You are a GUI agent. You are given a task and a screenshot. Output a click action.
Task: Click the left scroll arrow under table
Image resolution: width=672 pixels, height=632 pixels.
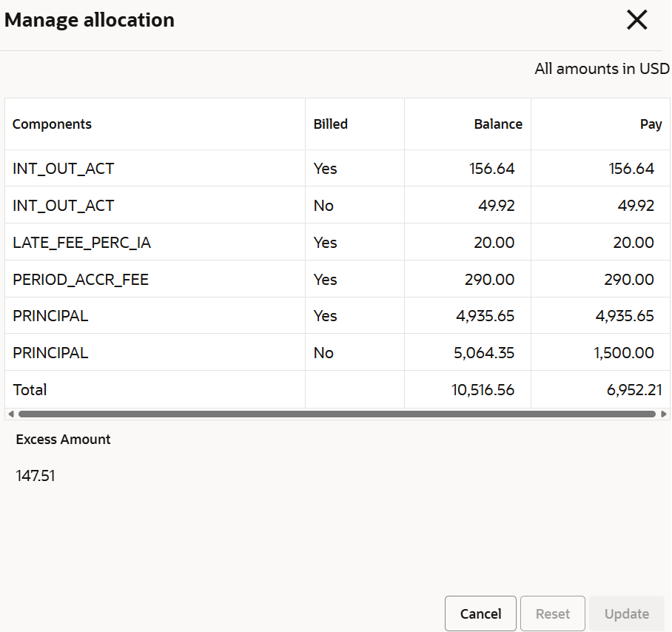[x=11, y=414]
